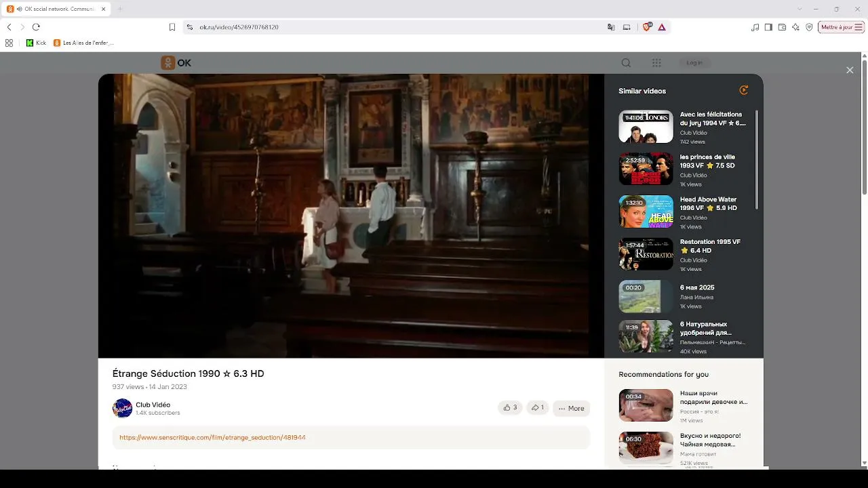Open Club Vidéo under Head Above Water
This screenshot has height=488, width=868.
[694, 218]
